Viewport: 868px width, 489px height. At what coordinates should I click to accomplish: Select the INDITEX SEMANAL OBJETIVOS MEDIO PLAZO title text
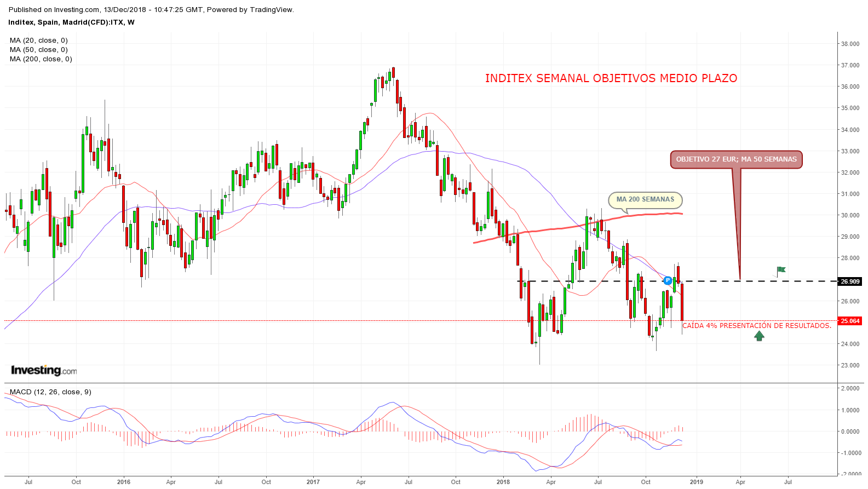[611, 78]
